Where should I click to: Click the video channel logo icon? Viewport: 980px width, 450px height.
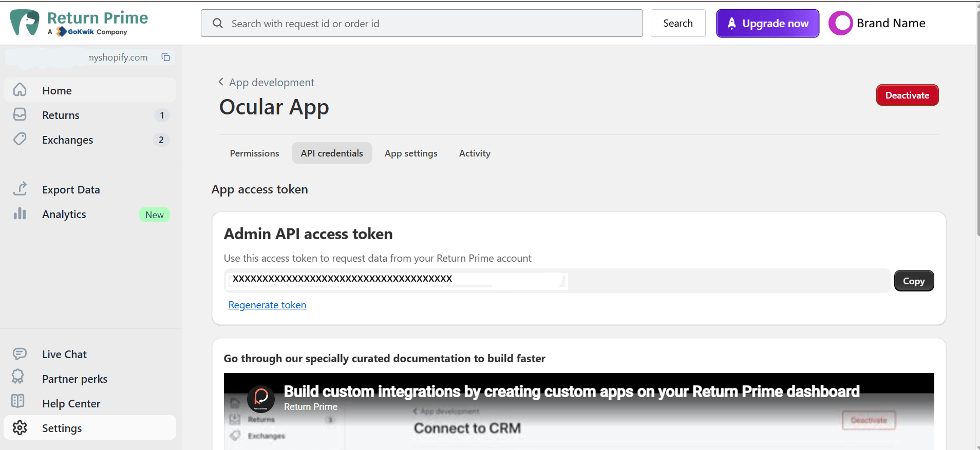click(x=261, y=399)
